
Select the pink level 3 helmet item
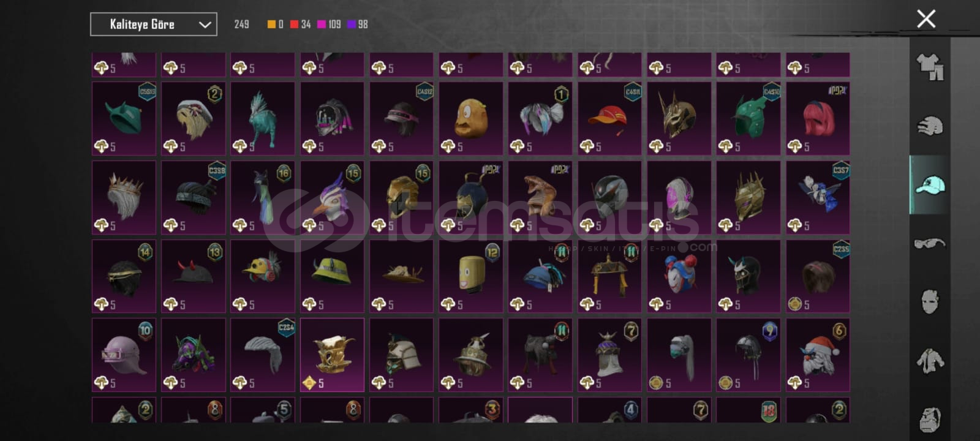(124, 355)
